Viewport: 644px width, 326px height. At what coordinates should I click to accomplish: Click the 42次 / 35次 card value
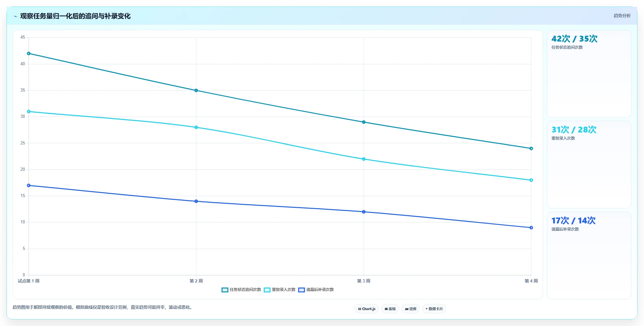[574, 39]
